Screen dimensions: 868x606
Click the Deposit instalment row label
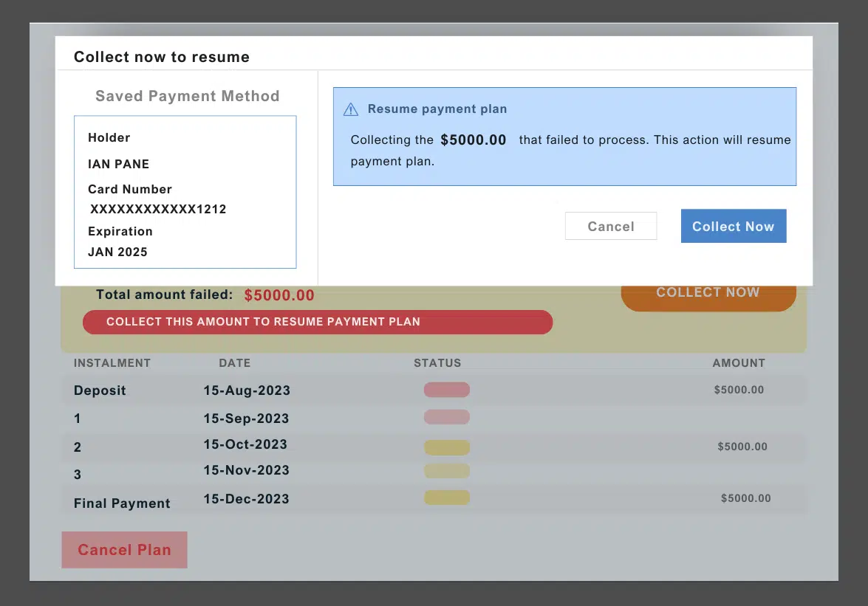point(100,390)
